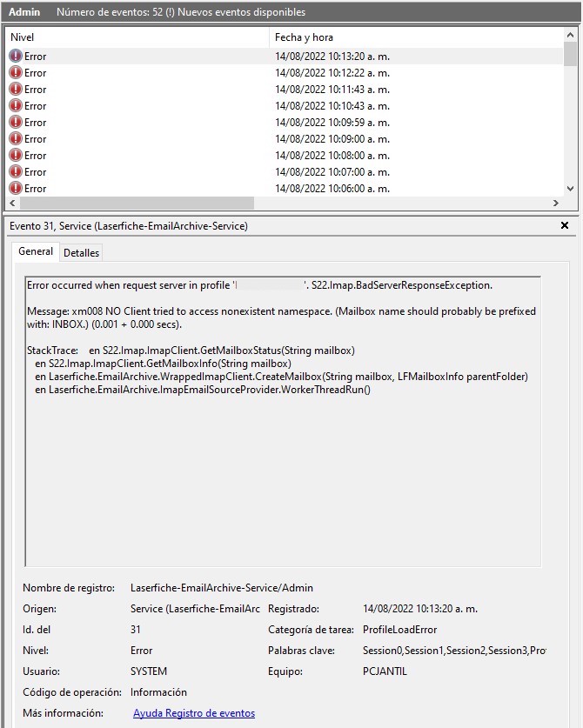
Task: Close the event preview pane
Action: 565,225
